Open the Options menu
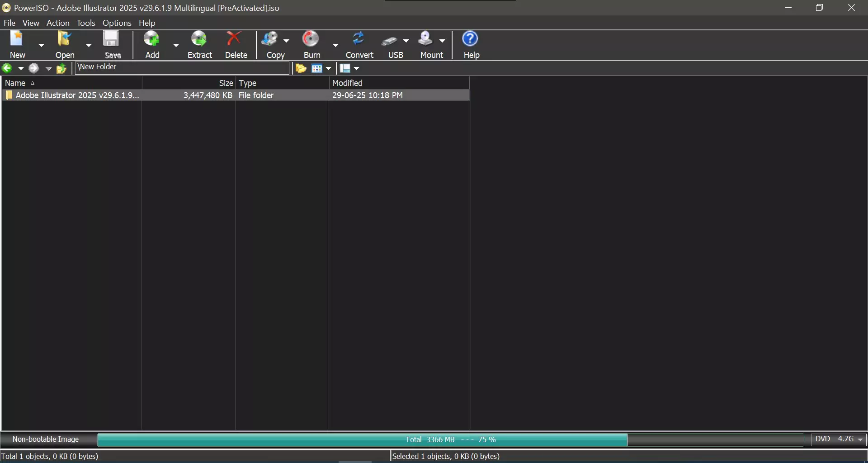 coord(117,23)
